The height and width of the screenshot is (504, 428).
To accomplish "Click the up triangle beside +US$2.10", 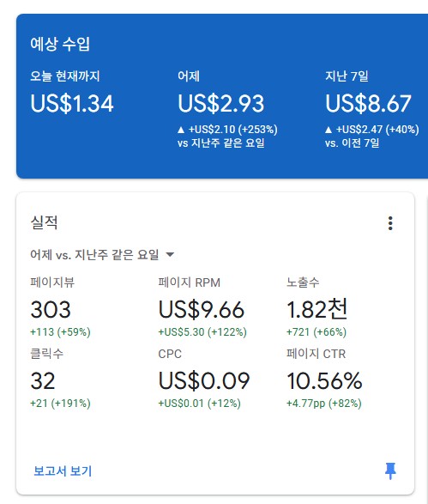I will (x=181, y=130).
